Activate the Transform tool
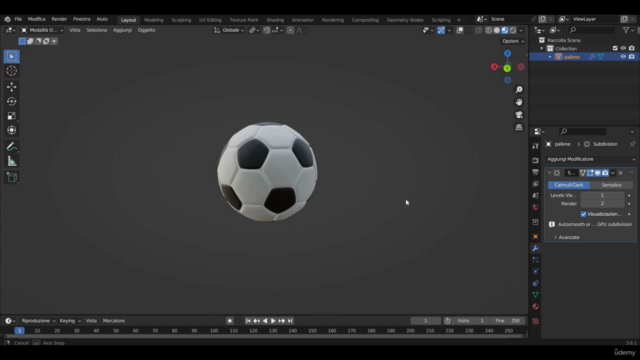 [x=11, y=130]
